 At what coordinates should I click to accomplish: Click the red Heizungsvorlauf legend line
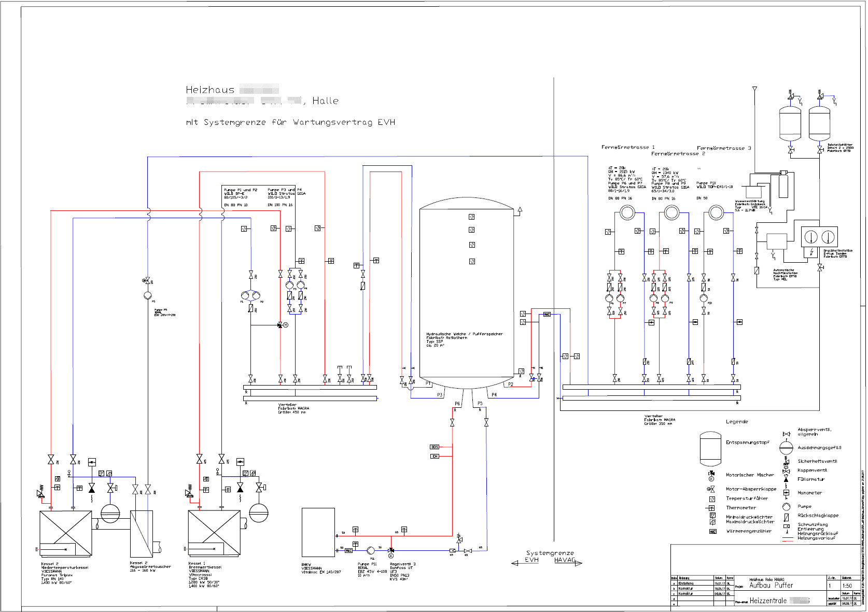pyautogui.click(x=788, y=541)
